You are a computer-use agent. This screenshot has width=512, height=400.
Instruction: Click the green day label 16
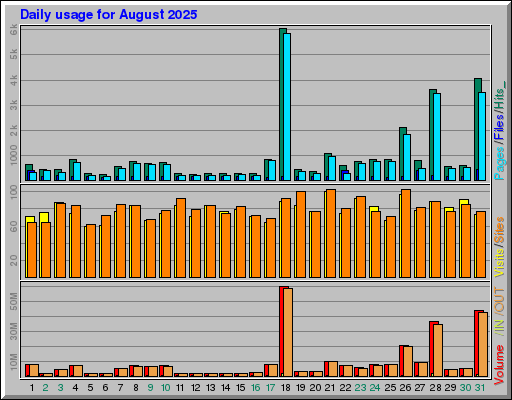(x=255, y=388)
